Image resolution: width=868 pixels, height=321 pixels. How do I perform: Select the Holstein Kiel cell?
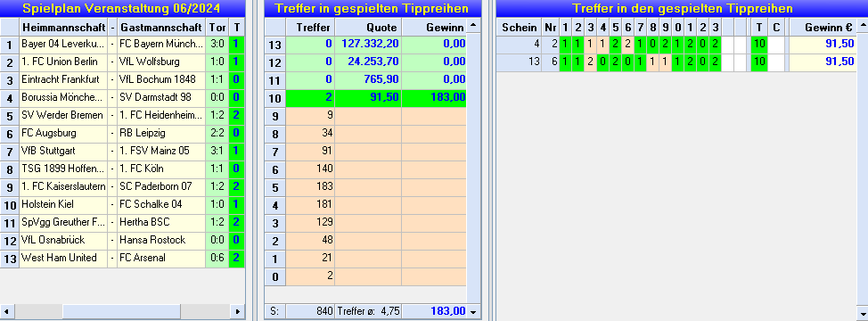63,204
